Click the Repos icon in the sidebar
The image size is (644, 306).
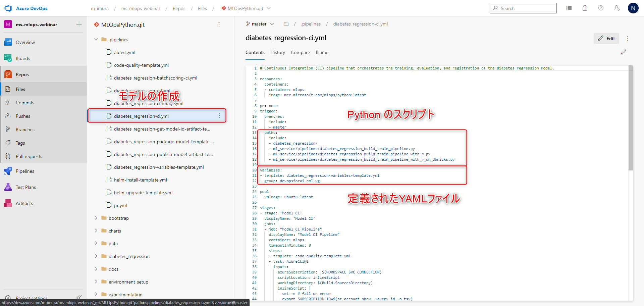click(x=8, y=74)
